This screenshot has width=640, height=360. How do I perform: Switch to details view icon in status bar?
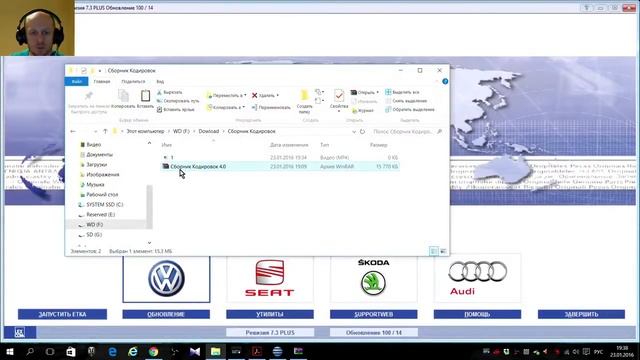coord(434,251)
